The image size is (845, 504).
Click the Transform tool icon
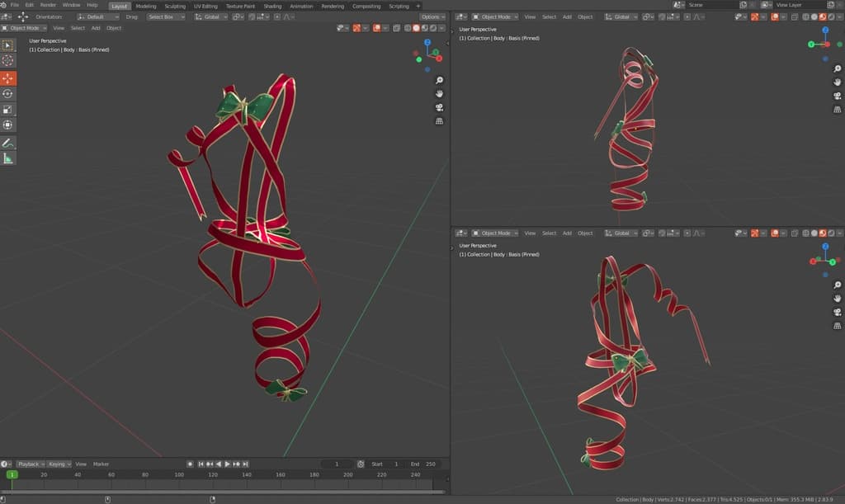tap(8, 125)
